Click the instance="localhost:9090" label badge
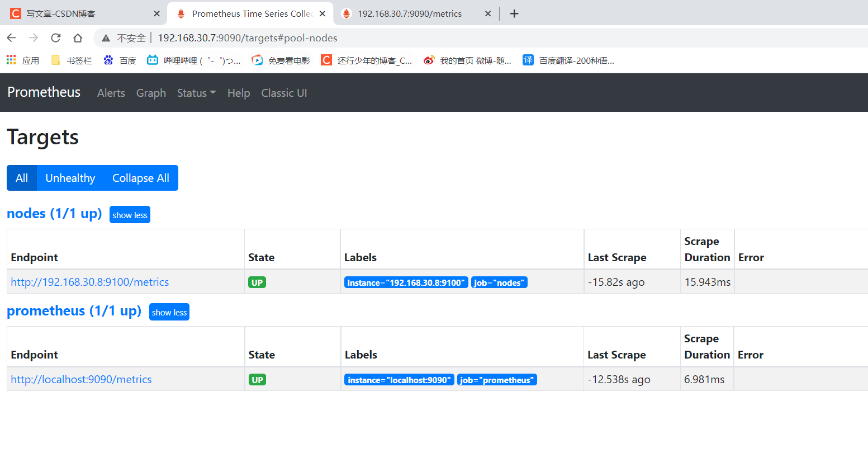This screenshot has height=462, width=868. (399, 380)
